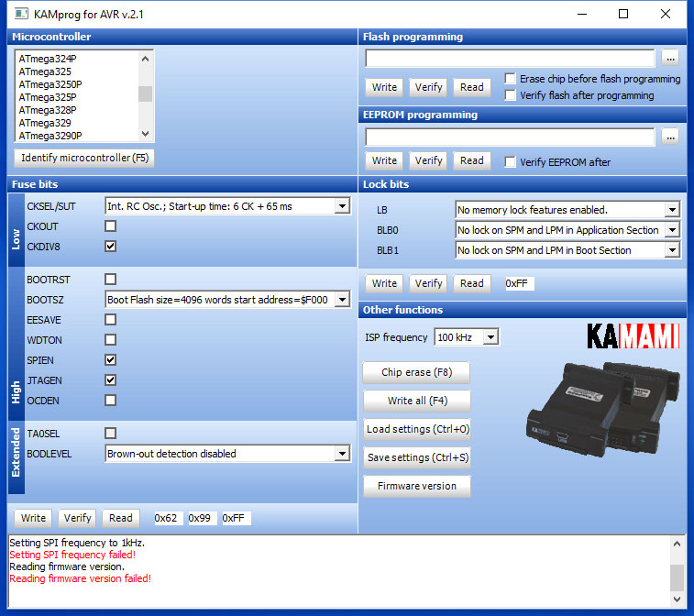
Task: Click Save settings (Ctrl+S) button
Action: (x=416, y=457)
